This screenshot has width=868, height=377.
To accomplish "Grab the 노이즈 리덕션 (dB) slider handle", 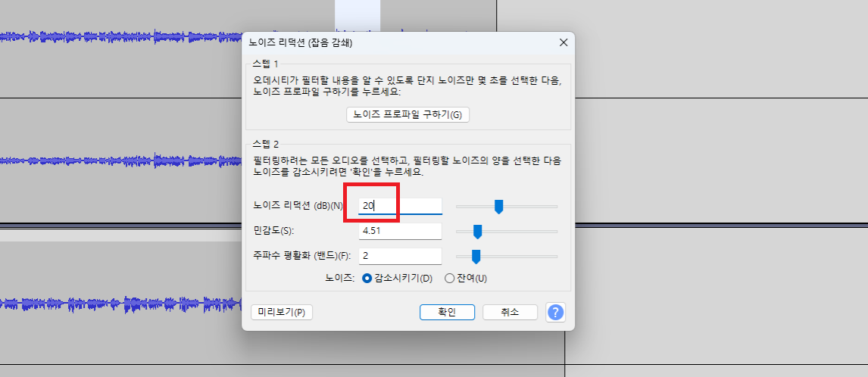I will click(x=499, y=207).
